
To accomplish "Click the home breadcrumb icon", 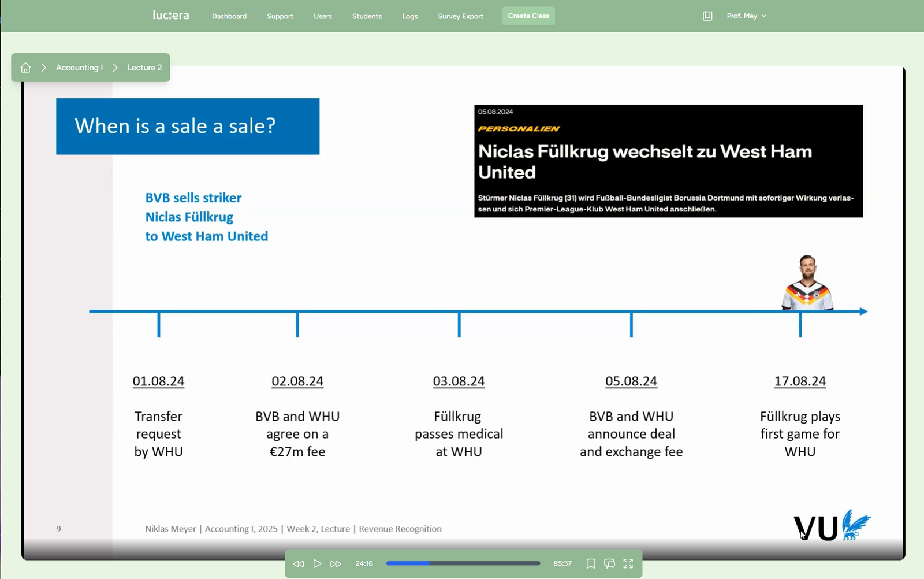I will [25, 68].
